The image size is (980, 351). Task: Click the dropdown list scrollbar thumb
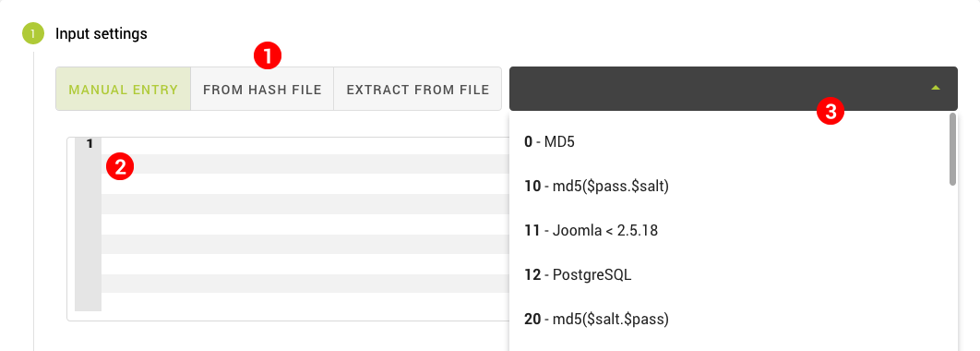[x=952, y=150]
